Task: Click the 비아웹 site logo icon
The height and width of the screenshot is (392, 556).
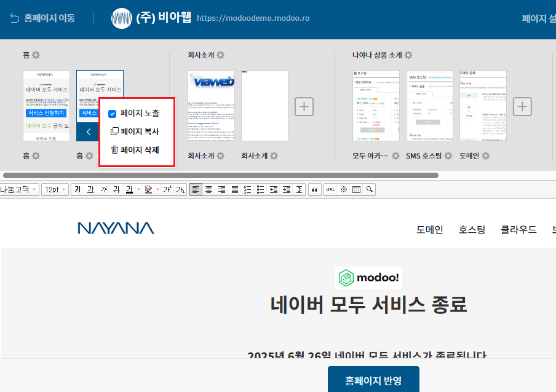Action: coord(122,18)
